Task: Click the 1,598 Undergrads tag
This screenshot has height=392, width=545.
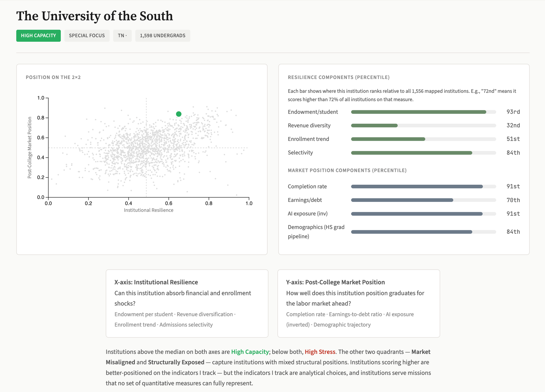Action: (162, 36)
